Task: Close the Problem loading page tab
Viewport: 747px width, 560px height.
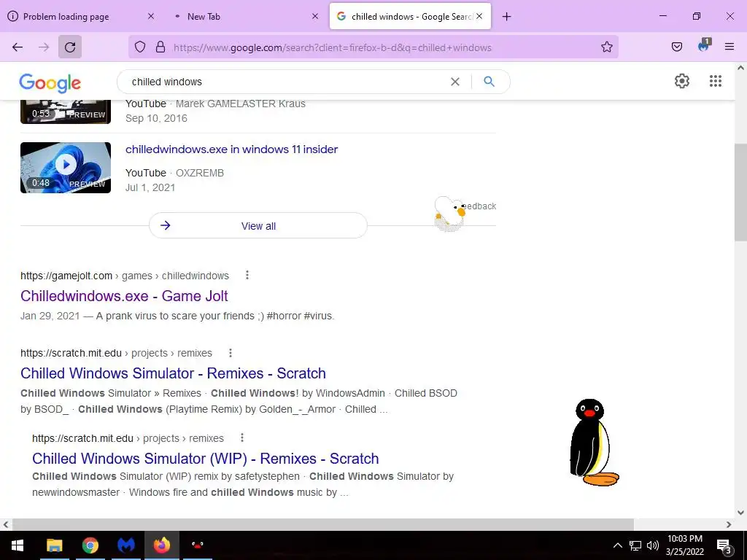Action: tap(150, 16)
